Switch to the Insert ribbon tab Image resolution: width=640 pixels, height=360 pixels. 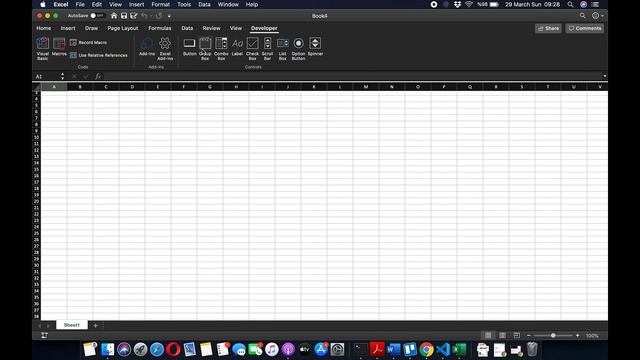click(x=68, y=28)
